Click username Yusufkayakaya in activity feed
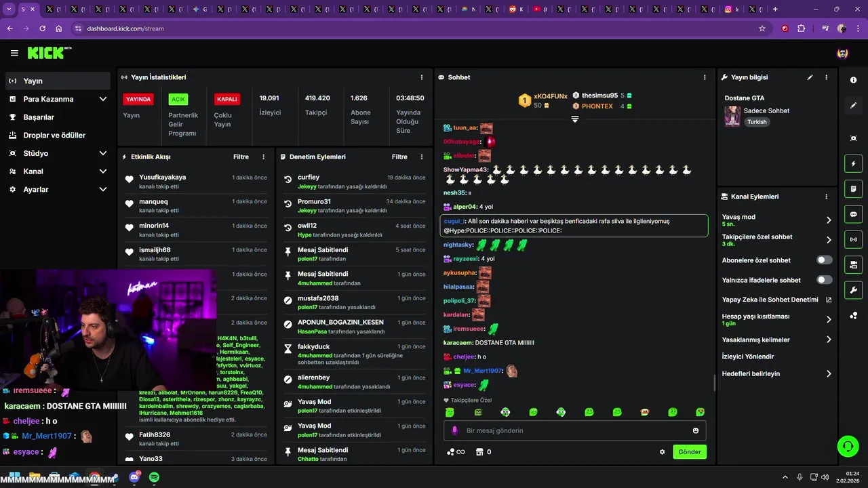The width and height of the screenshot is (868, 488). point(162,177)
